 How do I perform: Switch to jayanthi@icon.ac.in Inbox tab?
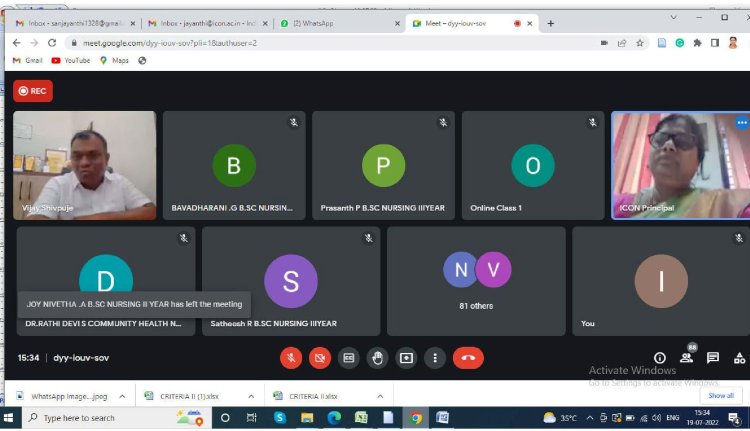(208, 23)
